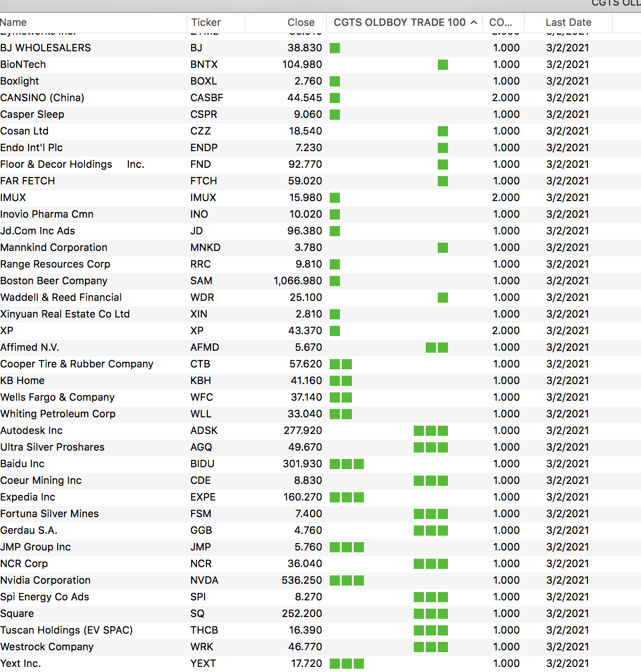The width and height of the screenshot is (641, 672).
Task: Sort by the Close column header
Action: coord(301,22)
